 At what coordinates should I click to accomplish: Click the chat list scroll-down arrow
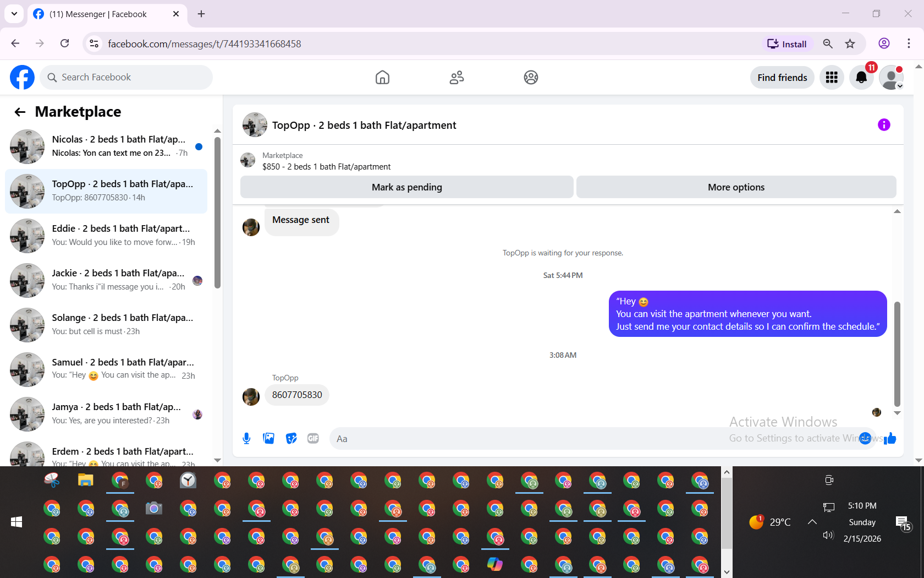pyautogui.click(x=217, y=460)
